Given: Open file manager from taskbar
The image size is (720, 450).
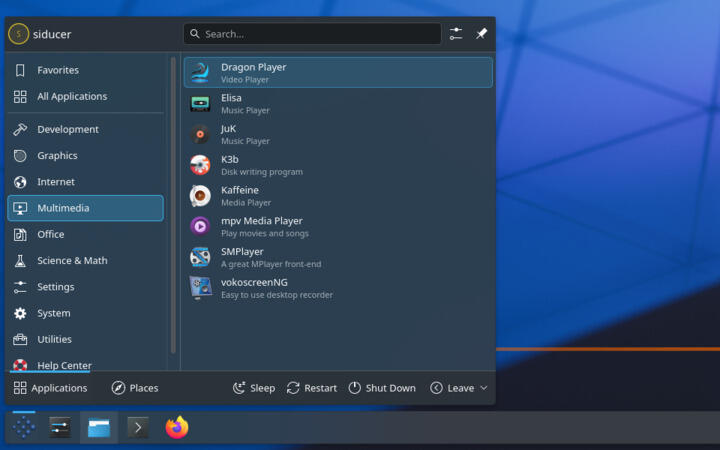Looking at the screenshot, I should (99, 428).
